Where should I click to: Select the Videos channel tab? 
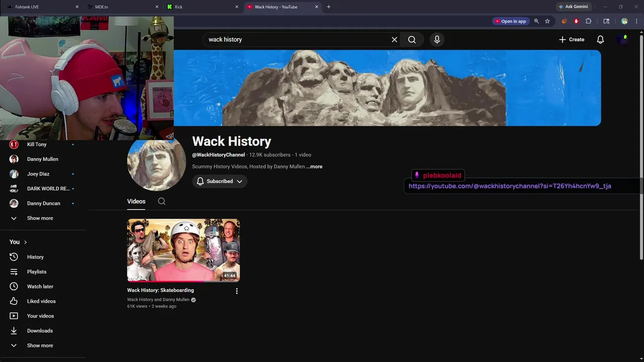point(136,201)
